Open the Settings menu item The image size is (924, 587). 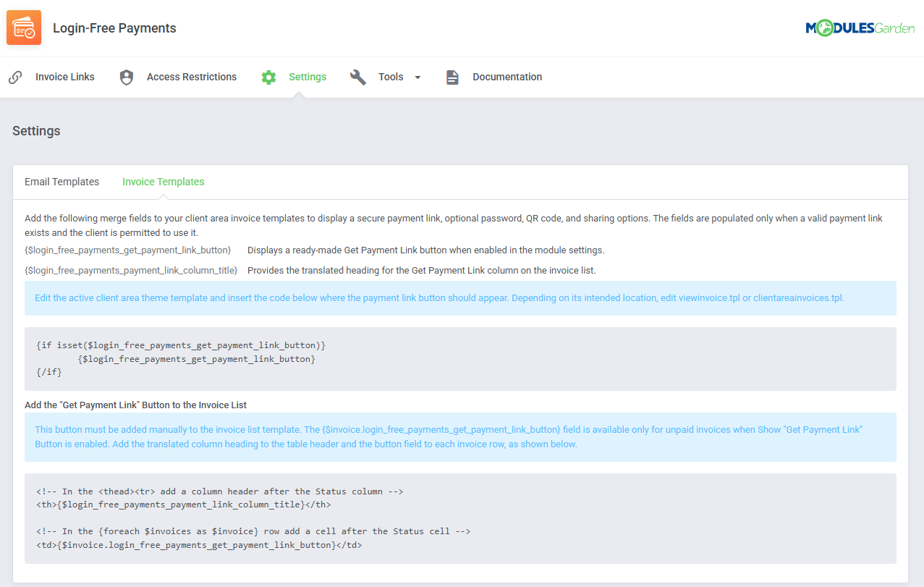click(308, 77)
